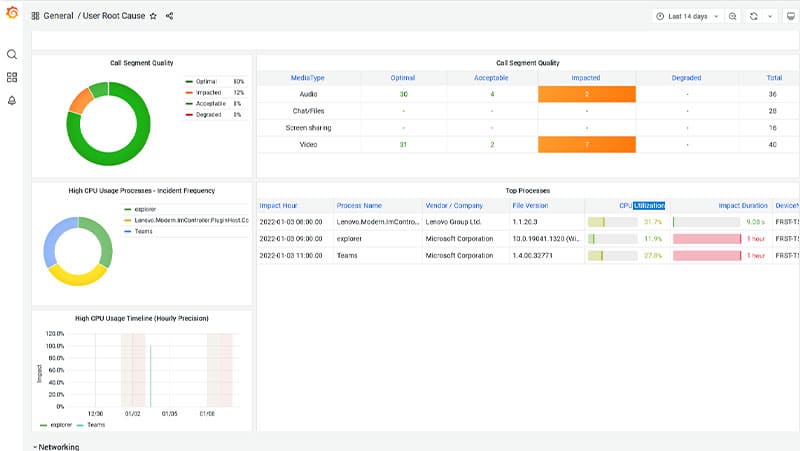Image resolution: width=800 pixels, height=451 pixels.
Task: Open the Alerting bell icon
Action: click(12, 100)
